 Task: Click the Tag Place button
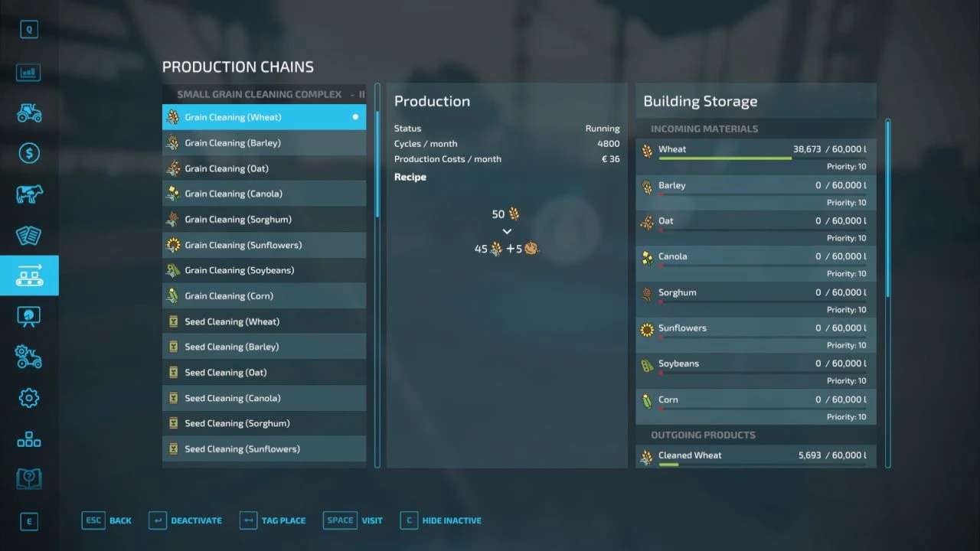pyautogui.click(x=273, y=520)
